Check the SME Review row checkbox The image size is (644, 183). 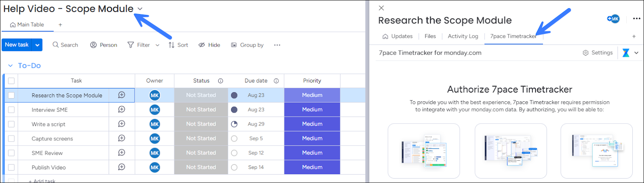pyautogui.click(x=11, y=153)
